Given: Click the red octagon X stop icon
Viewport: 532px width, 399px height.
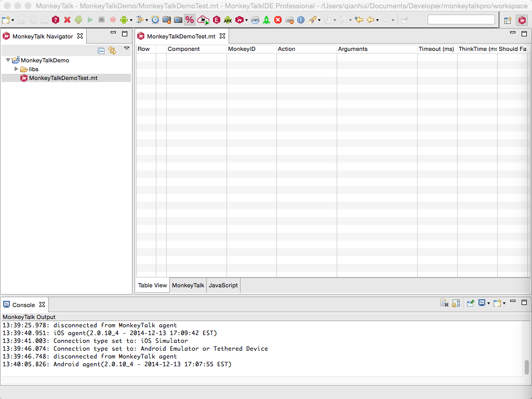Looking at the screenshot, I should (x=278, y=20).
